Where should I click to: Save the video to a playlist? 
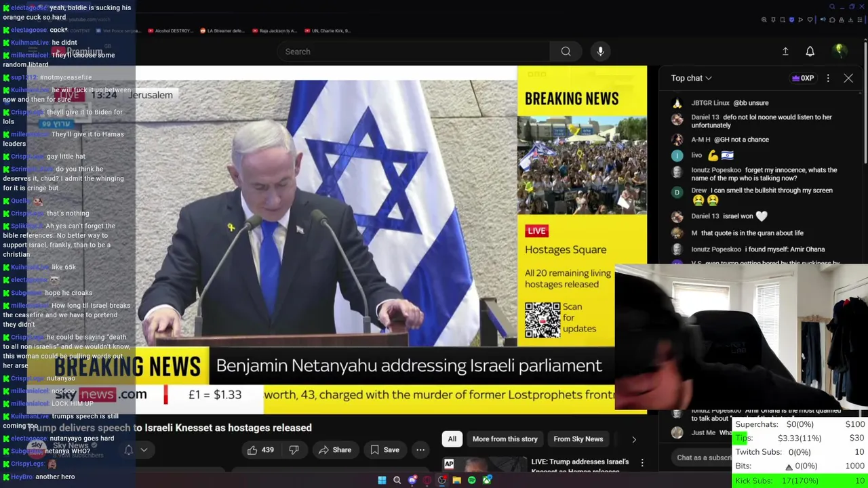coord(384,450)
